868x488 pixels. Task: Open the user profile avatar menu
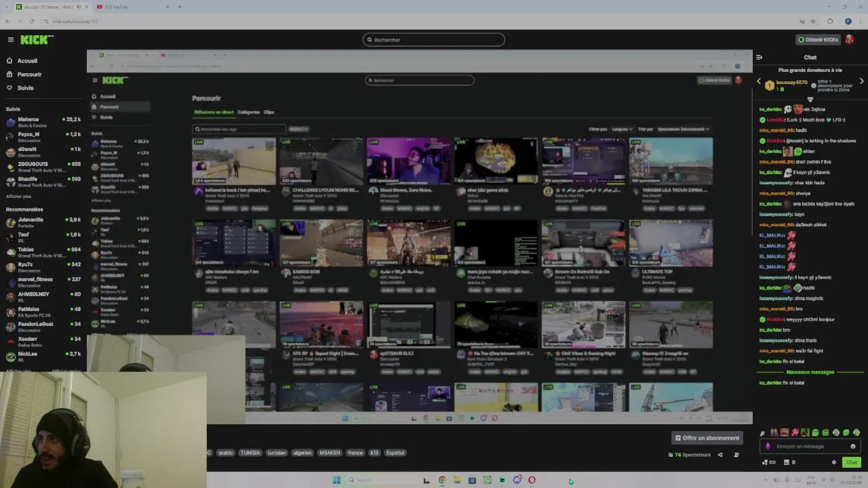click(849, 40)
